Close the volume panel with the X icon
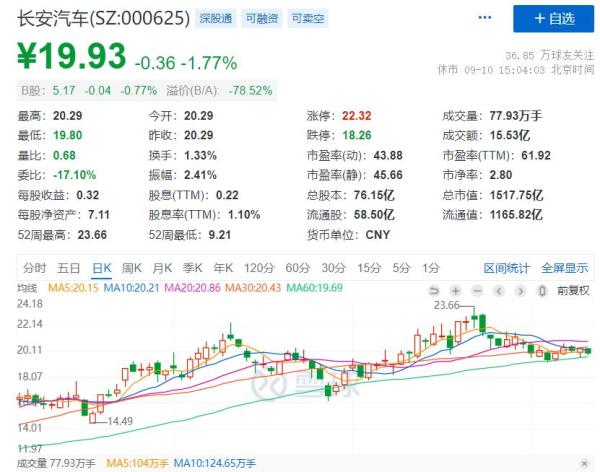This screenshot has height=472, width=600. point(584,463)
